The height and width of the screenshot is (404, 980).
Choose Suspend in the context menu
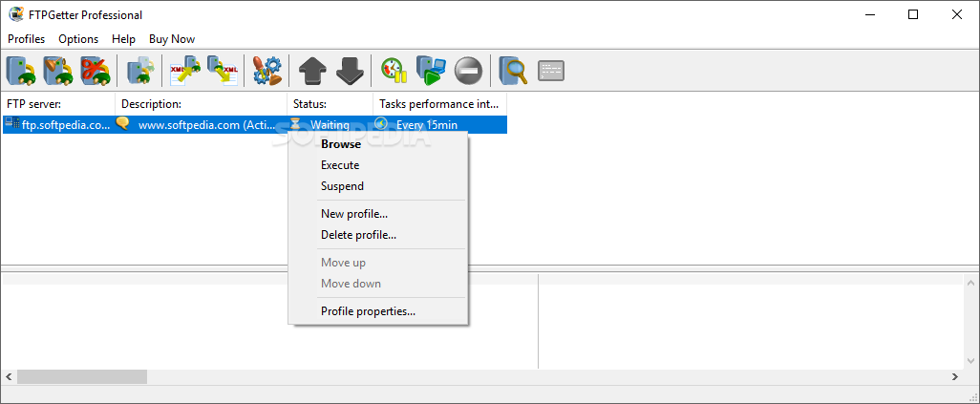tap(377, 186)
